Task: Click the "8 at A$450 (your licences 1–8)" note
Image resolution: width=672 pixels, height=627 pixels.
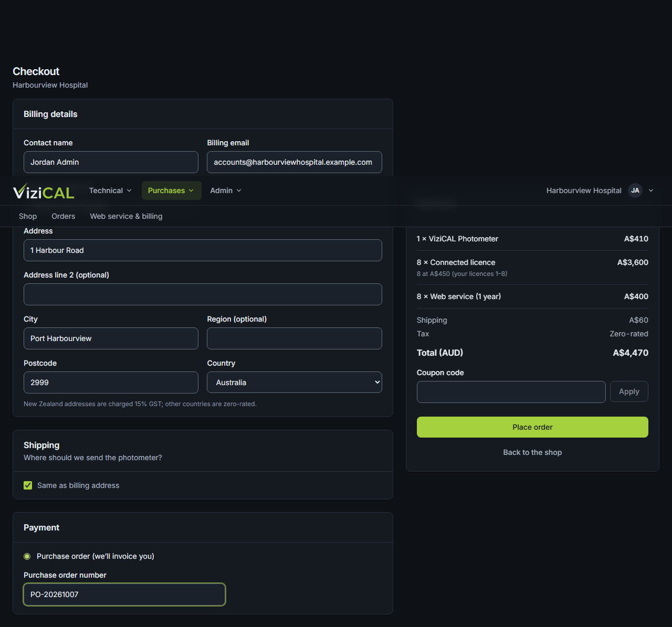Action: (462, 274)
